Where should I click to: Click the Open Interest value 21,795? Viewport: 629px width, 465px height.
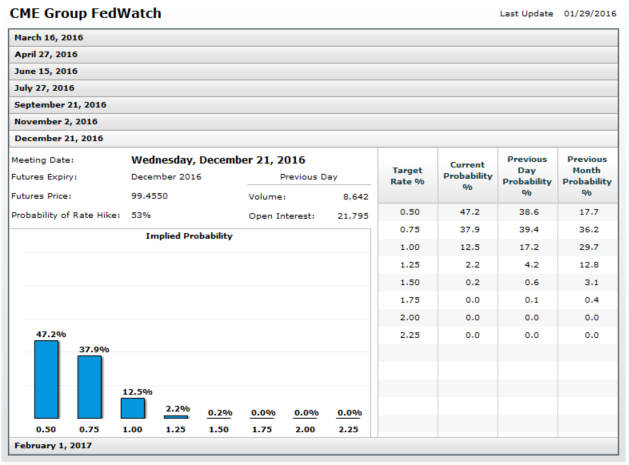pyautogui.click(x=353, y=216)
